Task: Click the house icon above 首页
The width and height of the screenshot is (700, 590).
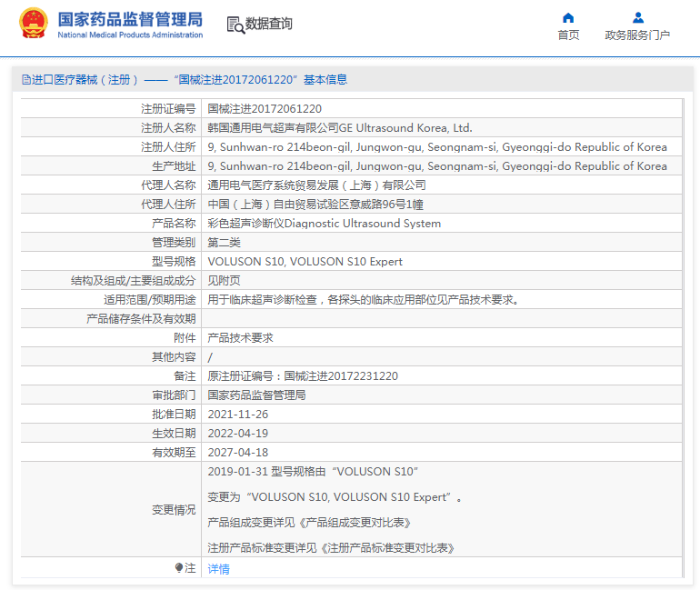Action: 568,17
